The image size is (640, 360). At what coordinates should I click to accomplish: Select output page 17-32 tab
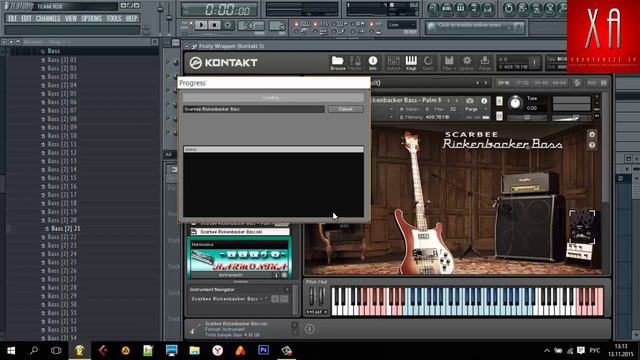point(522,83)
